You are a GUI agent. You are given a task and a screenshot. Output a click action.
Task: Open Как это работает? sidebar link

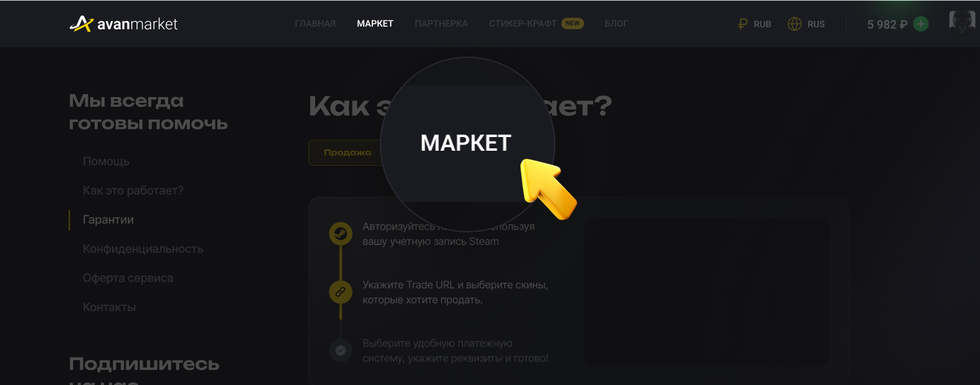[133, 191]
